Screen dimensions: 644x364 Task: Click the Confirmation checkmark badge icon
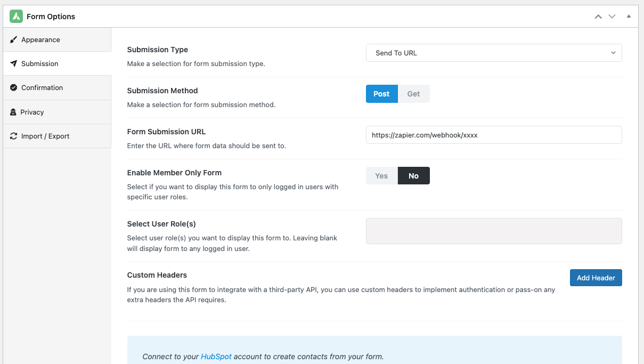tap(13, 88)
